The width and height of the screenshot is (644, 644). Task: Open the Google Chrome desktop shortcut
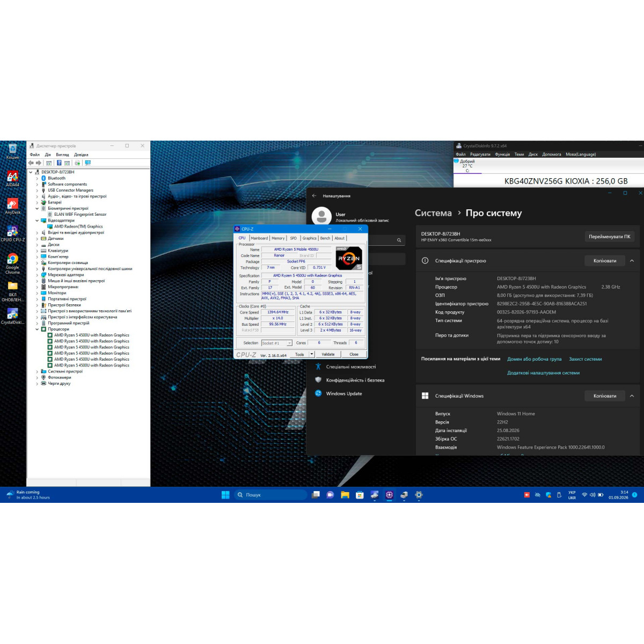click(13, 264)
